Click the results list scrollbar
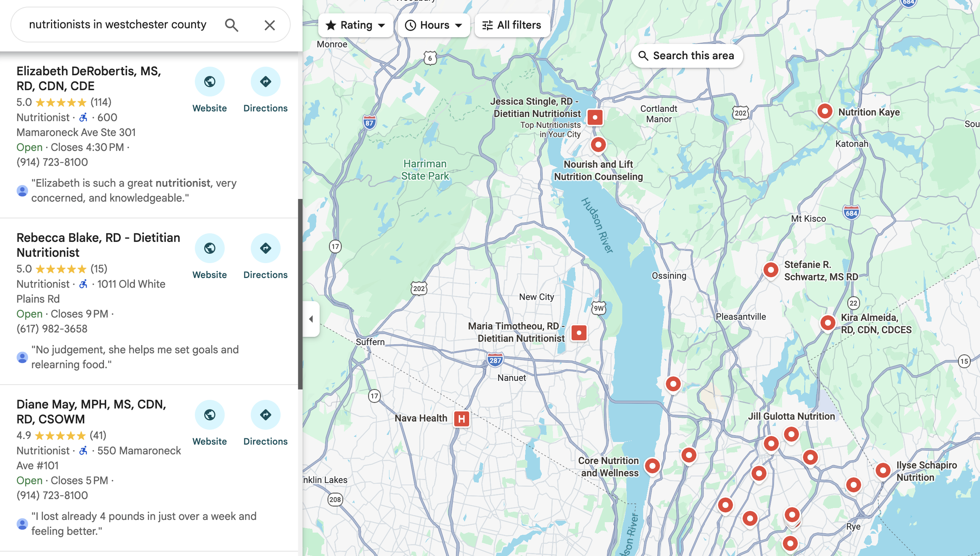 300,294
